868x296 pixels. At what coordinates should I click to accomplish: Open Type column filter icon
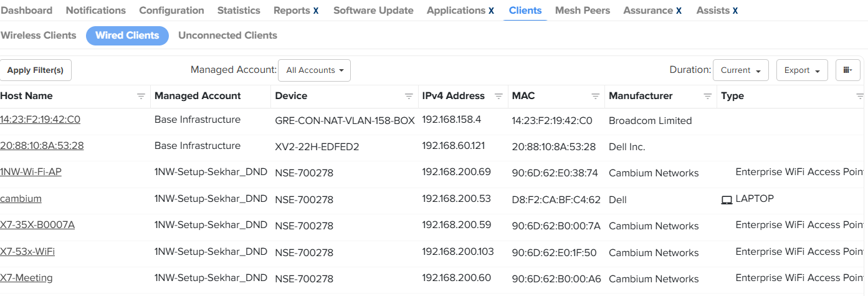click(860, 96)
